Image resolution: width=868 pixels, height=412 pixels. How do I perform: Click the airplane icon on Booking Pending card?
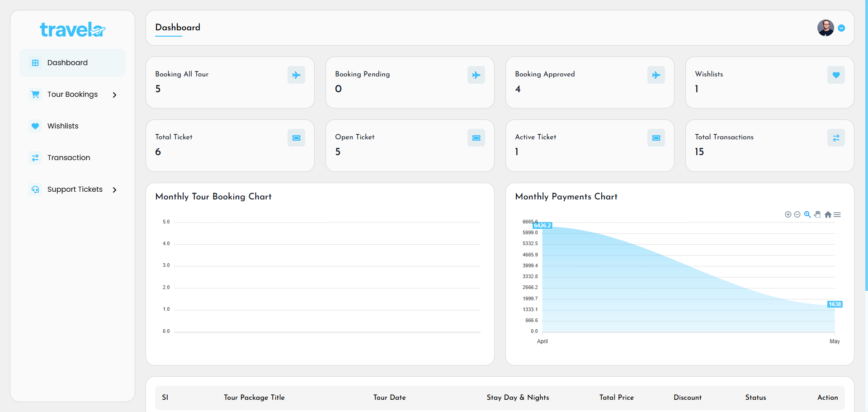coord(476,75)
